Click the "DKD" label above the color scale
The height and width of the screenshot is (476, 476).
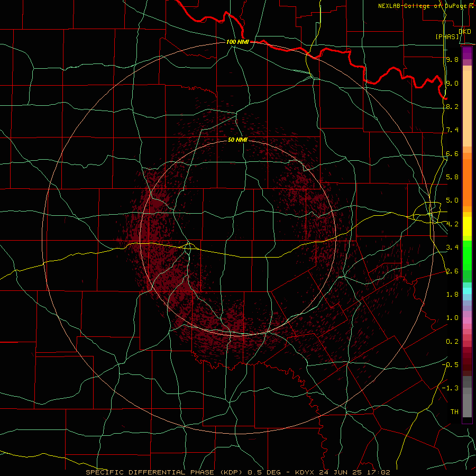tap(465, 31)
